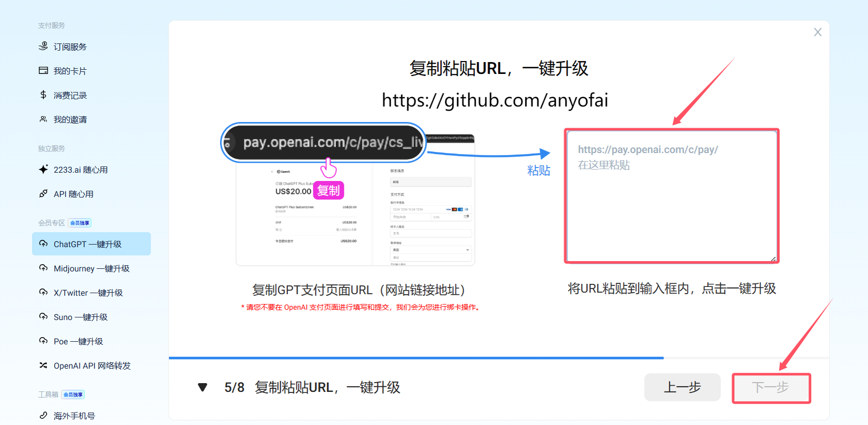Click the 我的卡片 card icon
The image size is (868, 425).
(x=43, y=71)
